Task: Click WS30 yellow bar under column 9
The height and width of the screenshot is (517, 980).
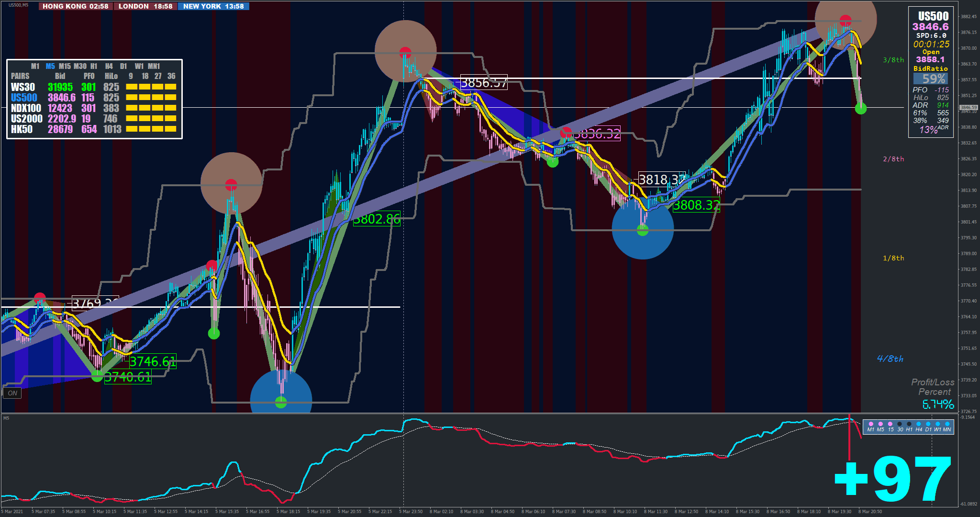Action: click(132, 87)
